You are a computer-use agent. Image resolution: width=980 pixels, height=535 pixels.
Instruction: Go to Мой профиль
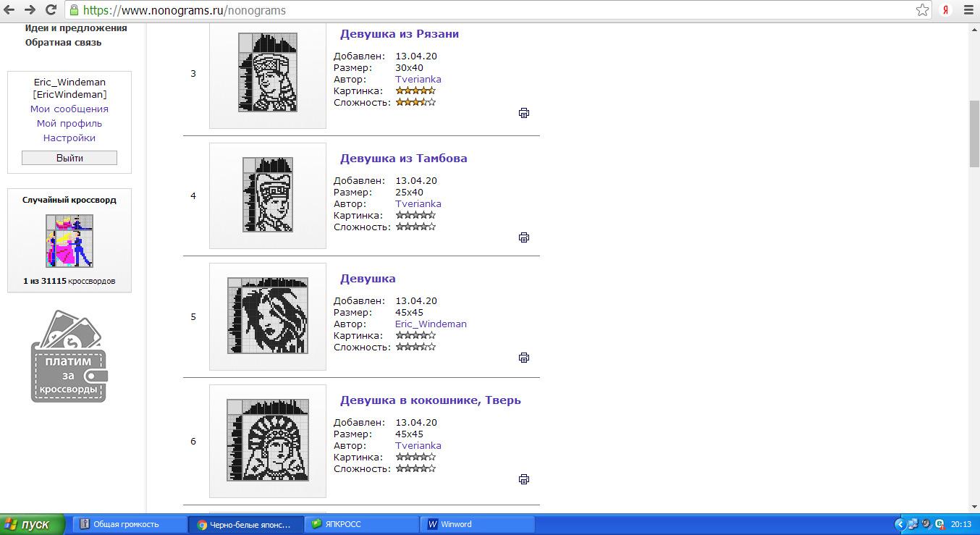(69, 123)
